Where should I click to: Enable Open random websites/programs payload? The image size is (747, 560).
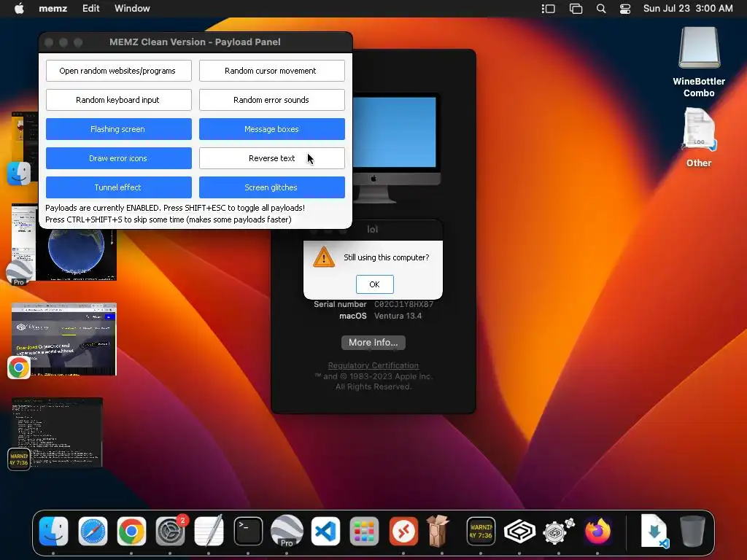[x=119, y=71]
